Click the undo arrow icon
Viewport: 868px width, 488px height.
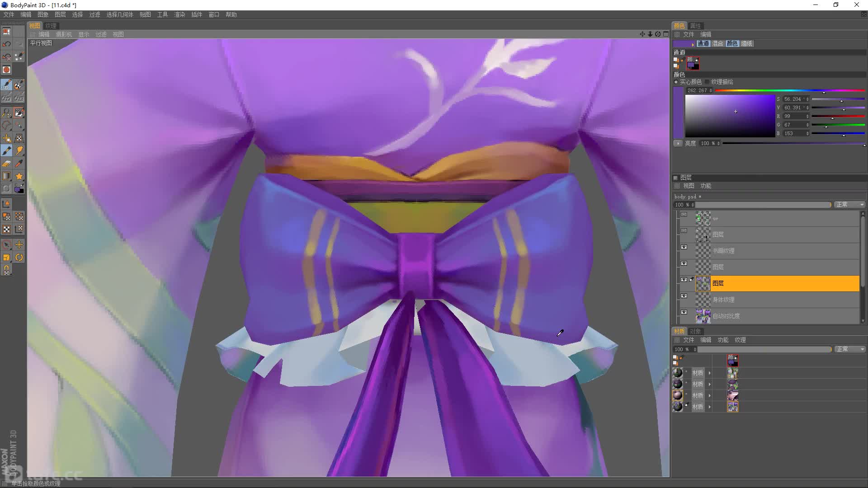pyautogui.click(x=6, y=44)
